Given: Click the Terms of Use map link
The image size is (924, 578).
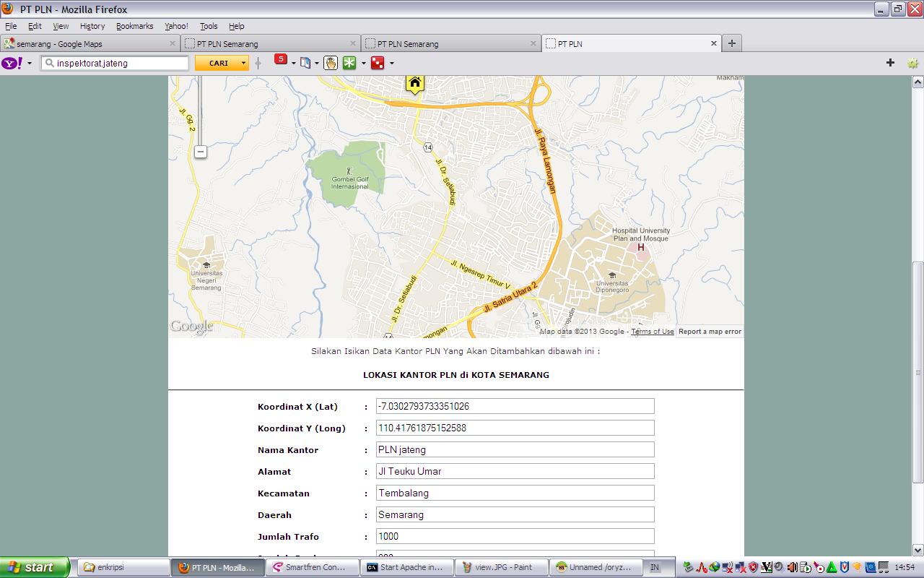Looking at the screenshot, I should [x=652, y=332].
